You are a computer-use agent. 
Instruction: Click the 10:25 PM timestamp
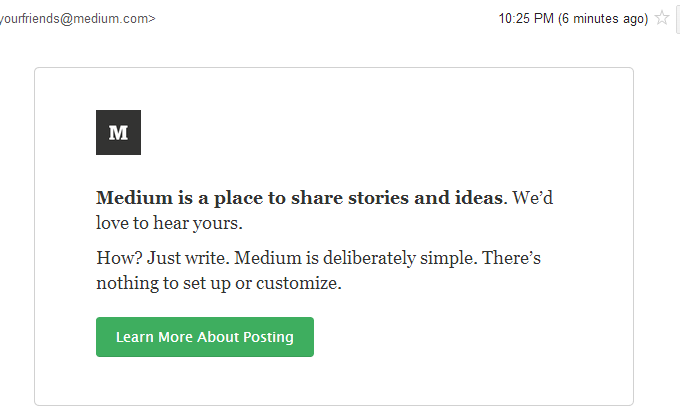tap(525, 18)
